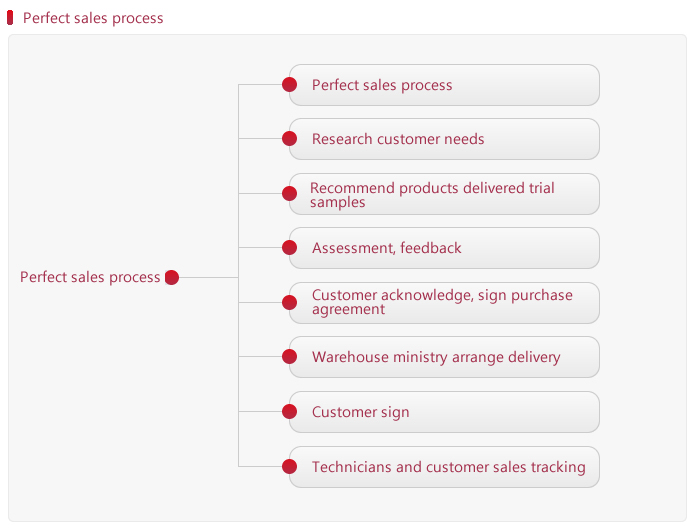Click red dot beside Customer acknowledge, sign purchase agreement
The width and height of the screenshot is (693, 529).
(x=289, y=303)
